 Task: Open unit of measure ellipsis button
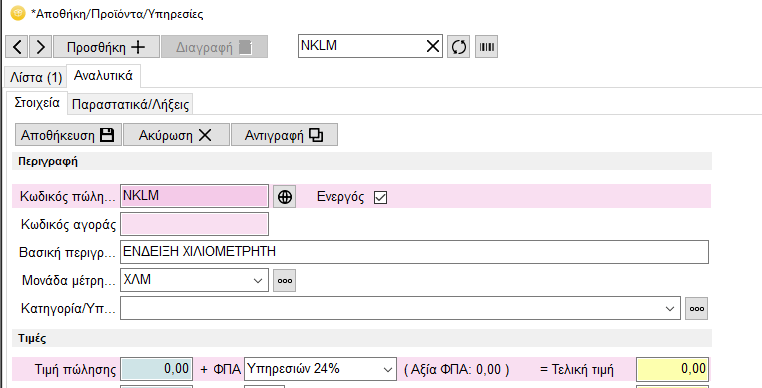pyautogui.click(x=284, y=281)
